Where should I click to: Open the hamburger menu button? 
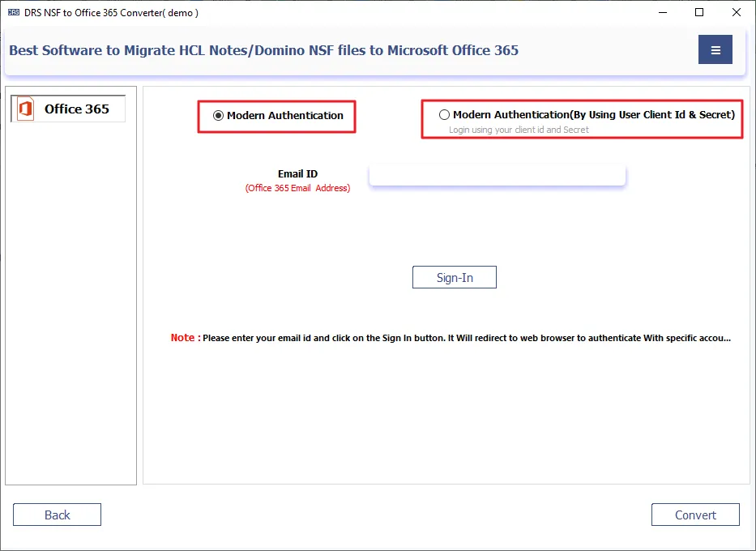715,49
